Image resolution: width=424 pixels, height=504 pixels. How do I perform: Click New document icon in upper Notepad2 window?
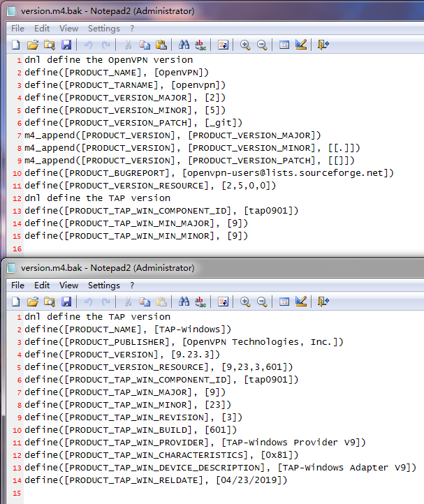[x=16, y=45]
